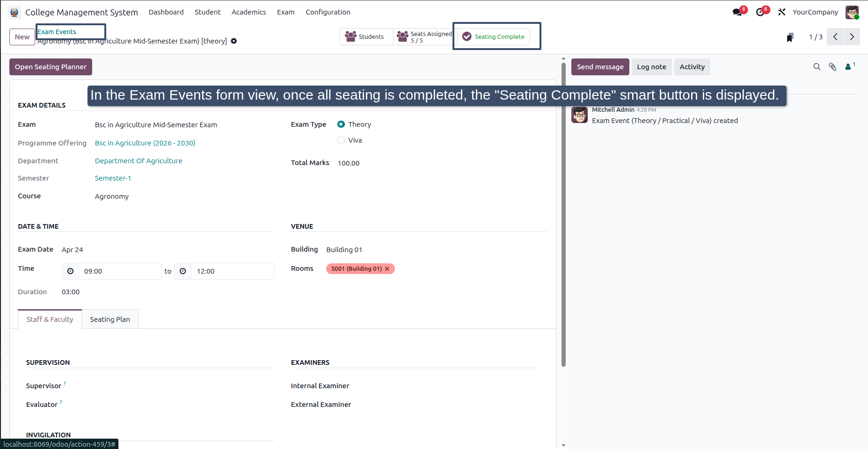This screenshot has width=868, height=449.
Task: Remove the 5001 (Building 01) room tag
Action: click(387, 269)
